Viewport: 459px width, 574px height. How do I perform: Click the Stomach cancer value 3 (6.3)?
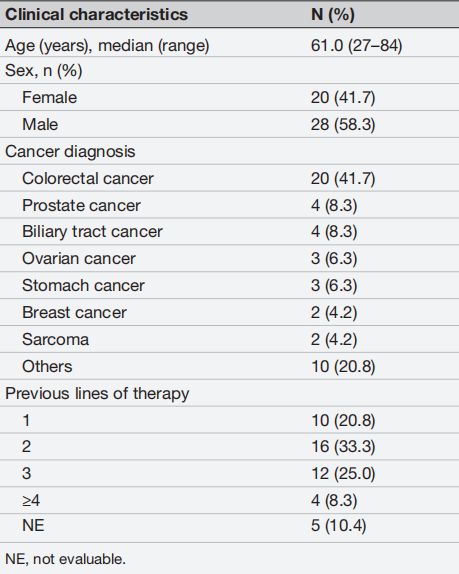pos(334,286)
